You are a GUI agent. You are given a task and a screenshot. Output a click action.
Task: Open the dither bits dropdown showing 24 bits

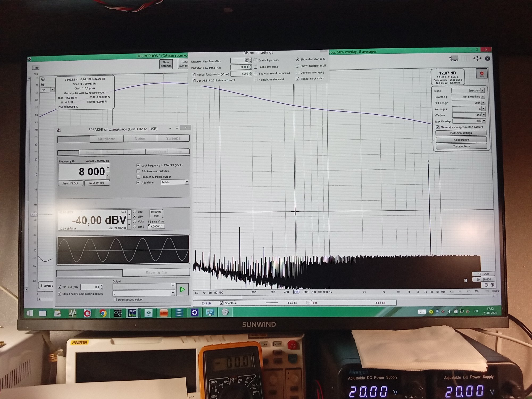[187, 182]
